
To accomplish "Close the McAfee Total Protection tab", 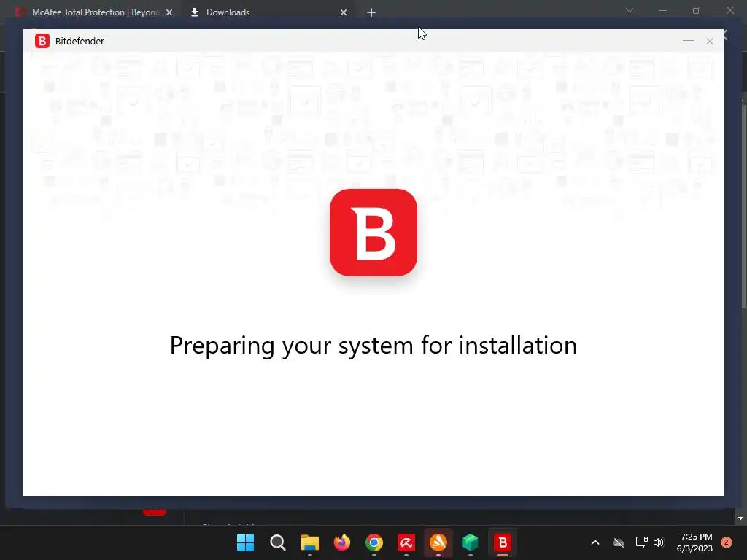I will point(169,12).
